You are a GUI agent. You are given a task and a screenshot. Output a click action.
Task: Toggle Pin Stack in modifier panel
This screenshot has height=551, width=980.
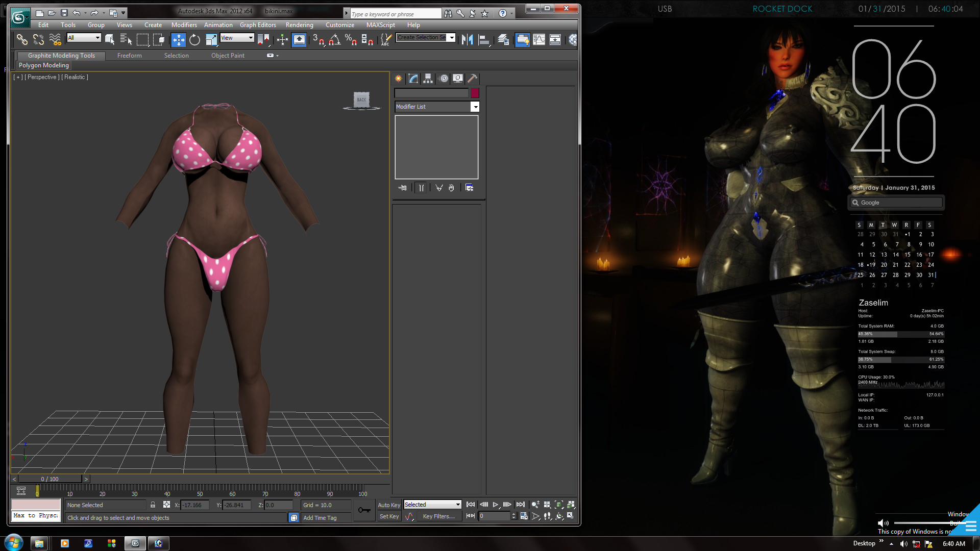pyautogui.click(x=403, y=188)
